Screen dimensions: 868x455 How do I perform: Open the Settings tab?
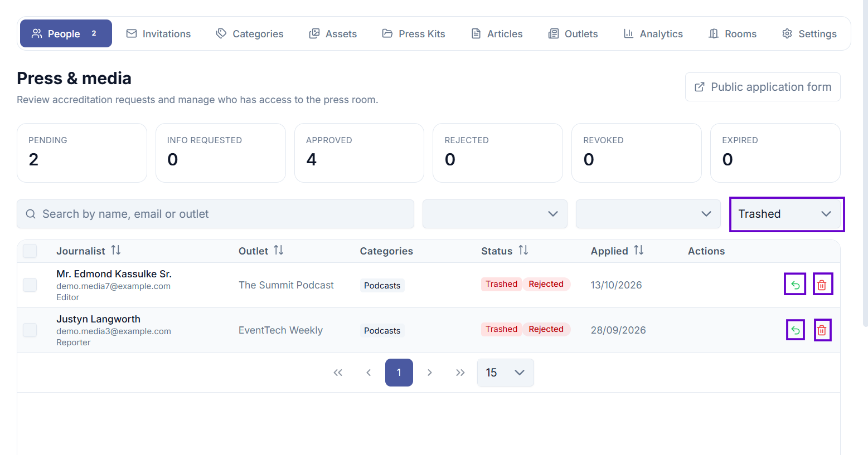click(809, 33)
